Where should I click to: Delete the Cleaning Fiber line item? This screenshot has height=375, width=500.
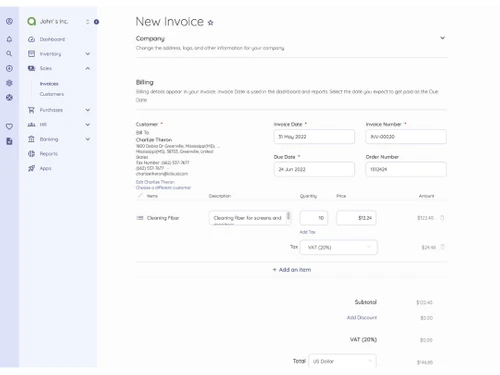point(442,218)
